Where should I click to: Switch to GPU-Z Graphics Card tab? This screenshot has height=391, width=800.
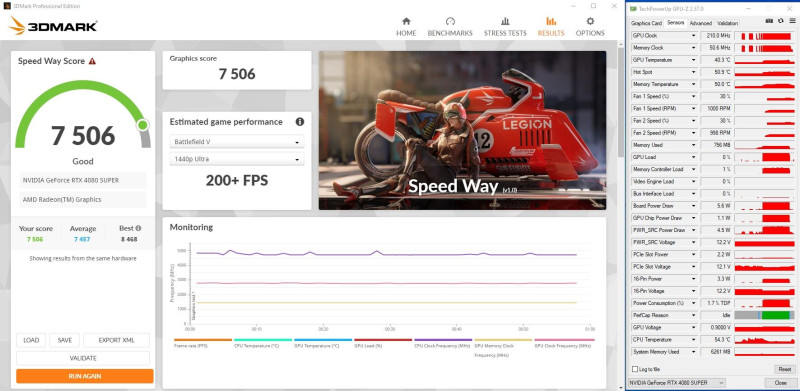tap(646, 23)
